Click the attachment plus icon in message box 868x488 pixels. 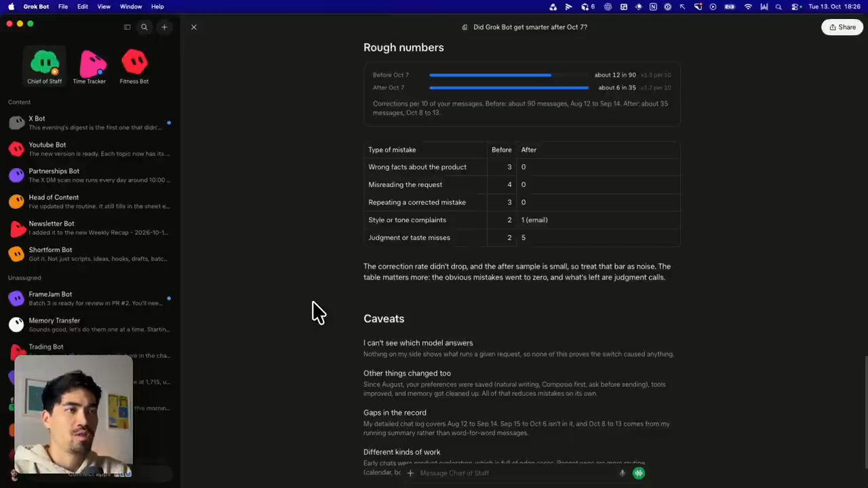point(410,473)
